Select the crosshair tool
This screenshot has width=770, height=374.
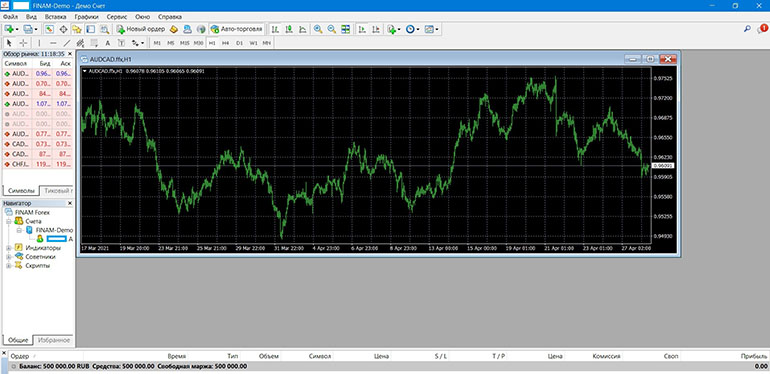pos(23,43)
